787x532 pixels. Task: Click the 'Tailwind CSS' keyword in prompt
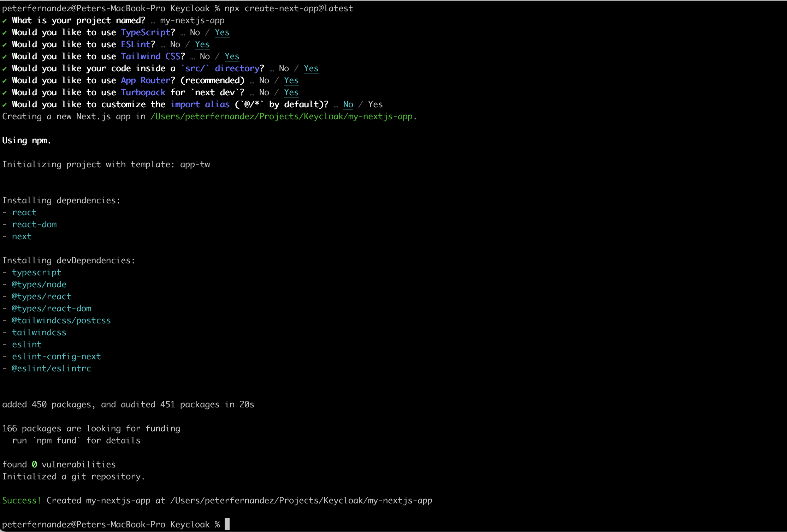click(x=150, y=56)
